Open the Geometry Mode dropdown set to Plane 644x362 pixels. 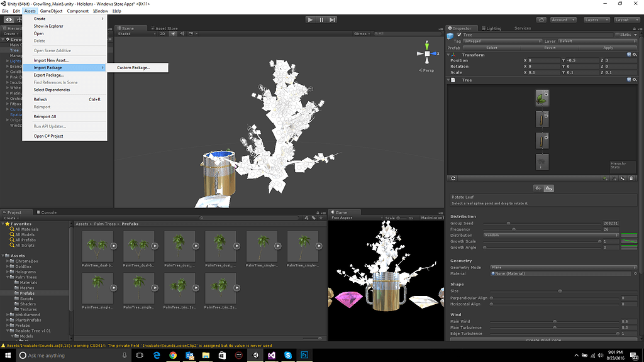563,267
